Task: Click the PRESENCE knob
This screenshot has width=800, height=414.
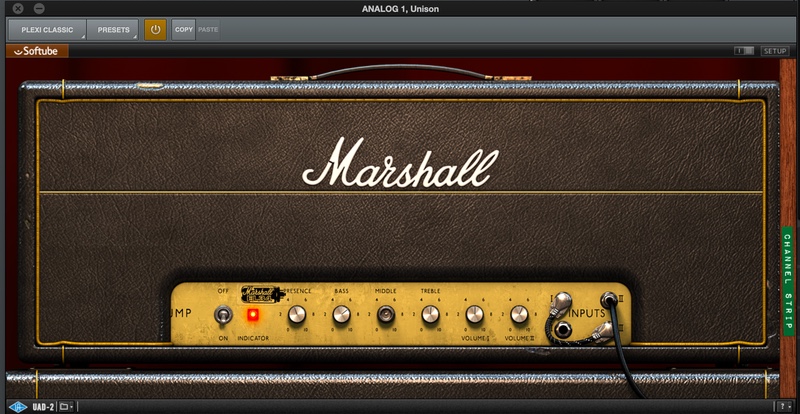Action: (297, 314)
